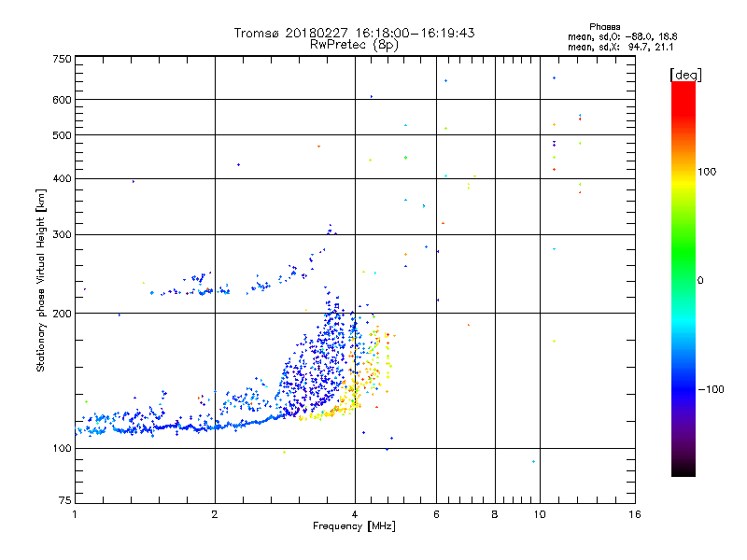Click the x-axis tick label "8"
Viewport: 747px width, 560px height.
pos(495,514)
